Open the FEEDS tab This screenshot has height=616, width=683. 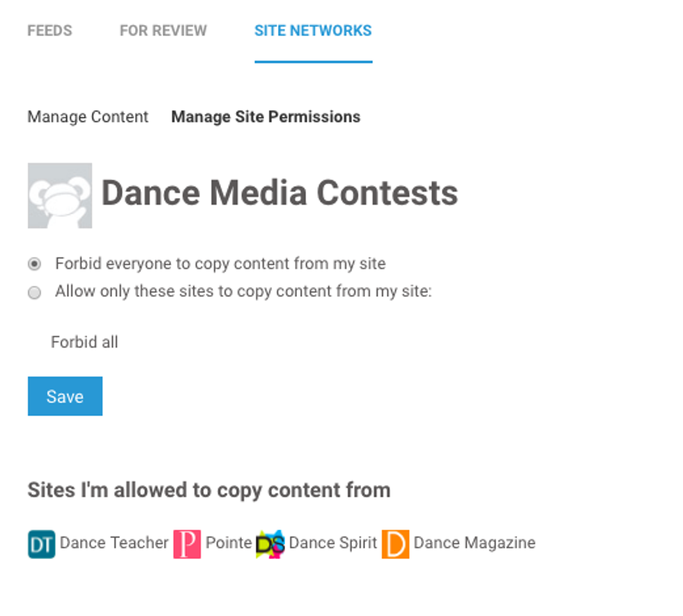(49, 31)
